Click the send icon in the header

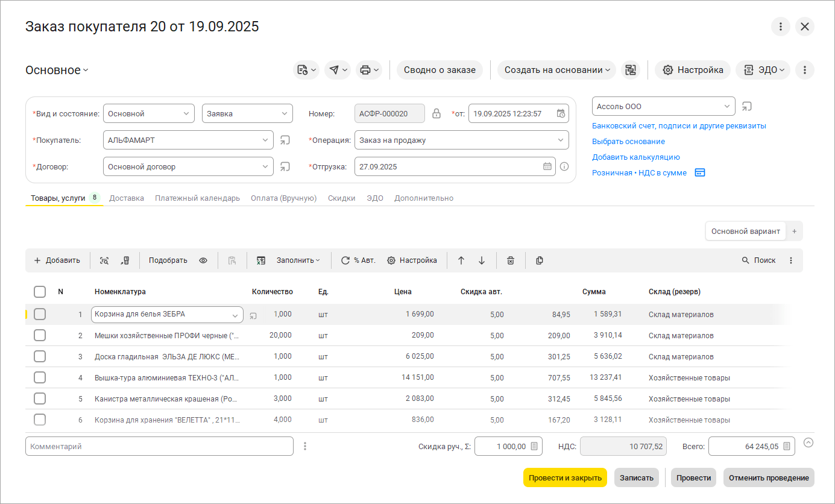(333, 70)
